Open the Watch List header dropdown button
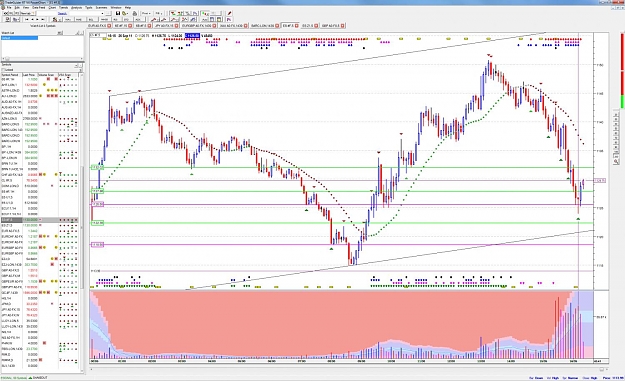The width and height of the screenshot is (625, 381). point(60,33)
